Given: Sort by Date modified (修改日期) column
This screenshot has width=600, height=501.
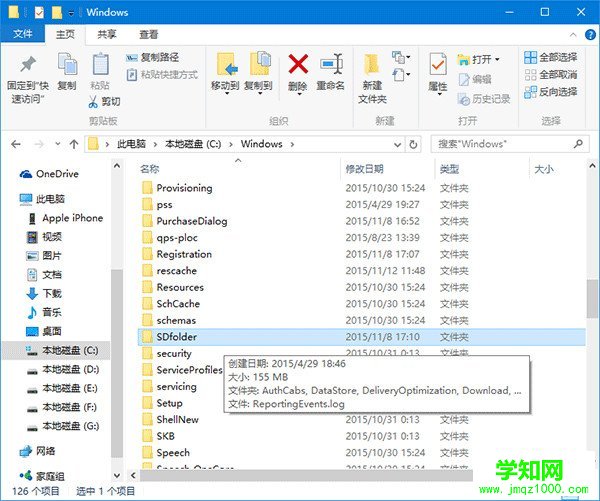Looking at the screenshot, I should pos(364,169).
